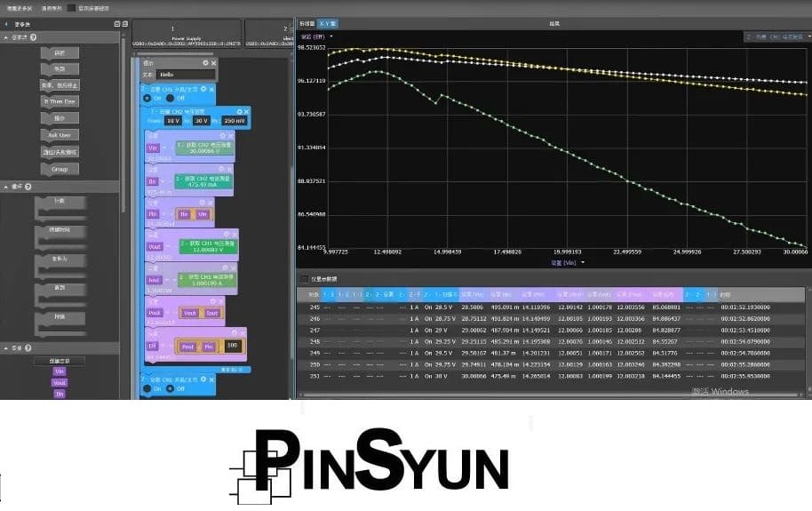
Task: Click the second text item in the top toolbar
Action: click(52, 8)
